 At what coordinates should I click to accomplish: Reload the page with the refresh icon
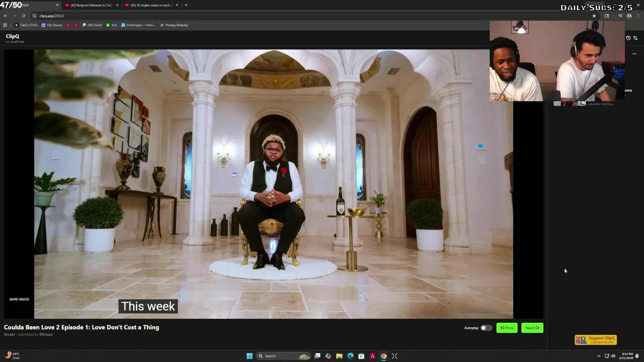click(23, 16)
